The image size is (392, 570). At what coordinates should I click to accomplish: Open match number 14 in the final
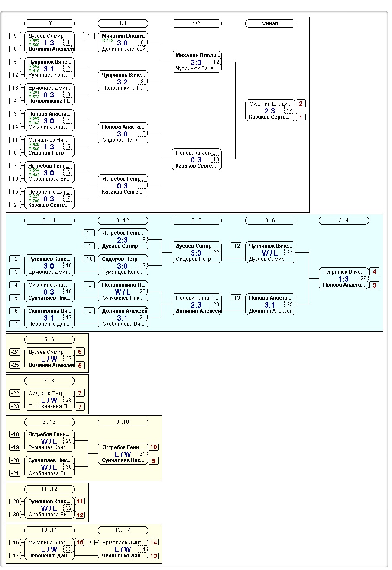pos(289,110)
